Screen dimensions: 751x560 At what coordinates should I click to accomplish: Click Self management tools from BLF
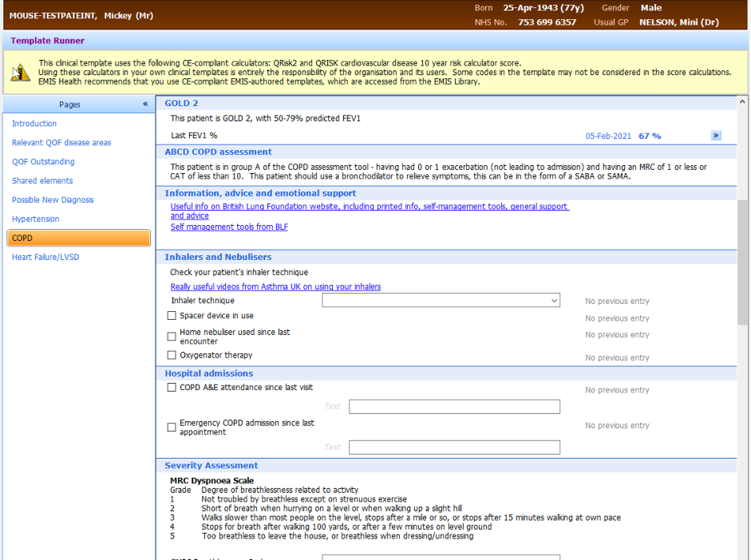tap(229, 227)
